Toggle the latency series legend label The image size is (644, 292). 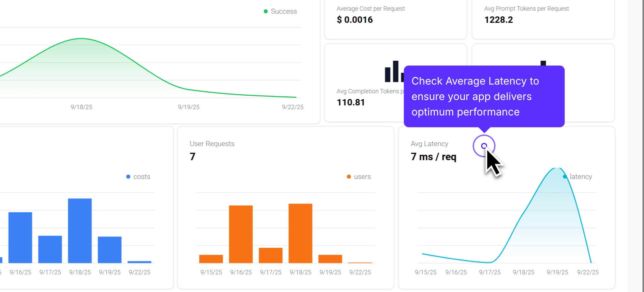[581, 177]
